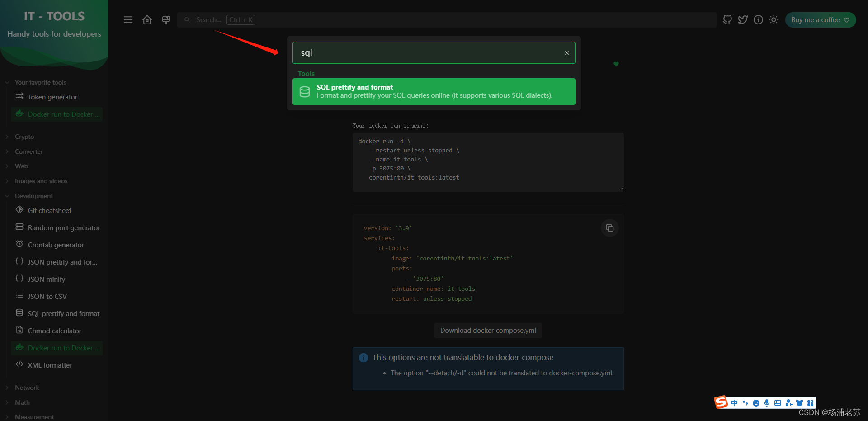Screen dimensions: 868x421
Task: Click the Git cheatsheet diamond icon
Action: pyautogui.click(x=19, y=210)
